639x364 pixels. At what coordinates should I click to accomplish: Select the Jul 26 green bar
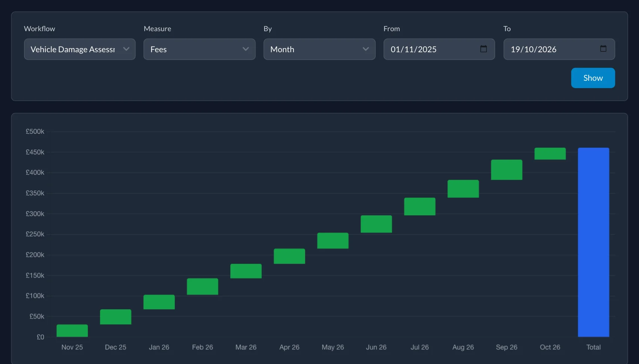(420, 207)
